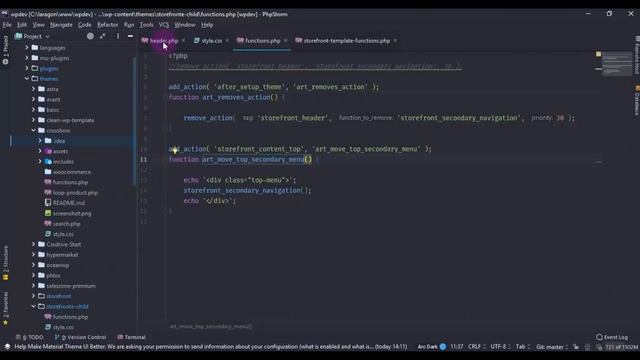The height and width of the screenshot is (360, 640).
Task: Open the TODO tool window
Action: click(30, 337)
